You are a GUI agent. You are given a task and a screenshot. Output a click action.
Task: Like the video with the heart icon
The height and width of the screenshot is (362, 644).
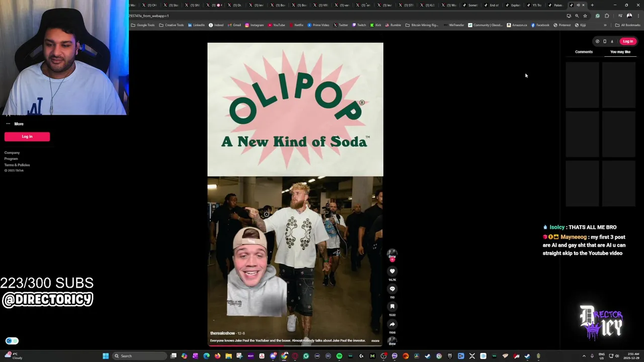pyautogui.click(x=392, y=271)
